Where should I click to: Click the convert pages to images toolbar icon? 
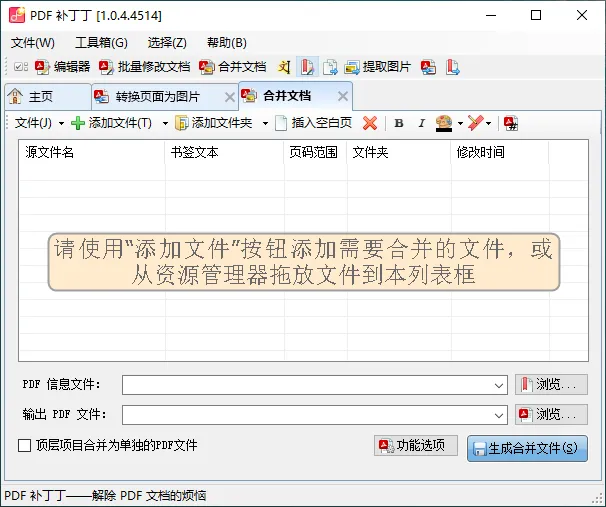(429, 67)
